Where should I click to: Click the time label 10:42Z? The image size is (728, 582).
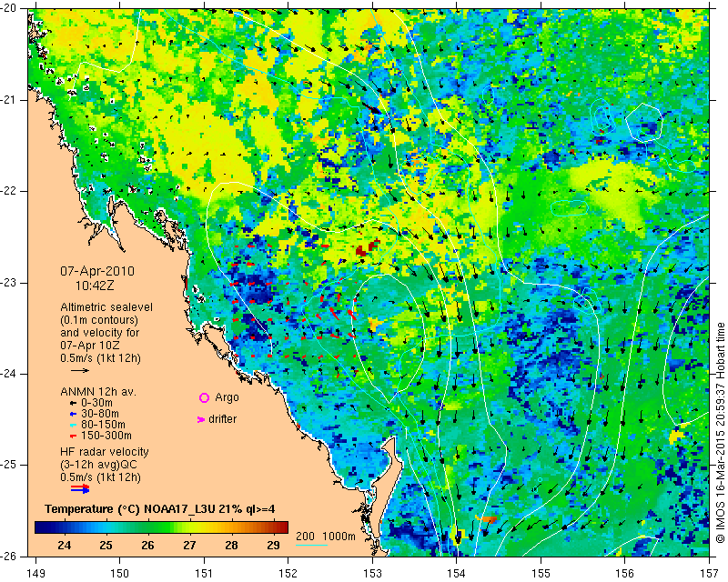[95, 286]
